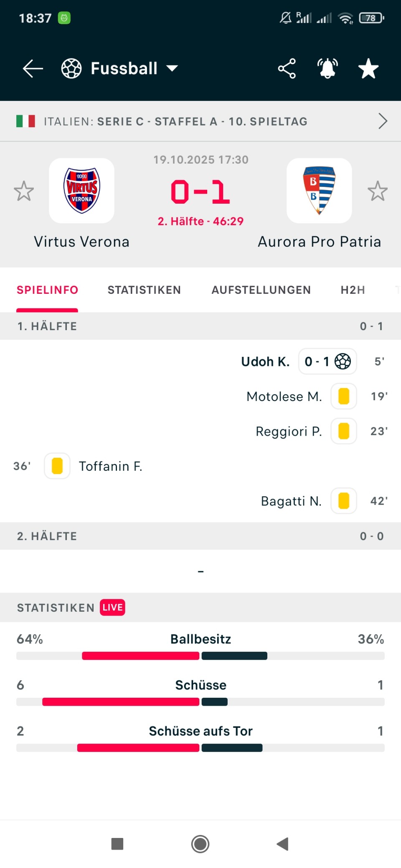This screenshot has width=401, height=868.
Task: Open the Italien Serie C Staffel A link
Action: pyautogui.click(x=175, y=121)
